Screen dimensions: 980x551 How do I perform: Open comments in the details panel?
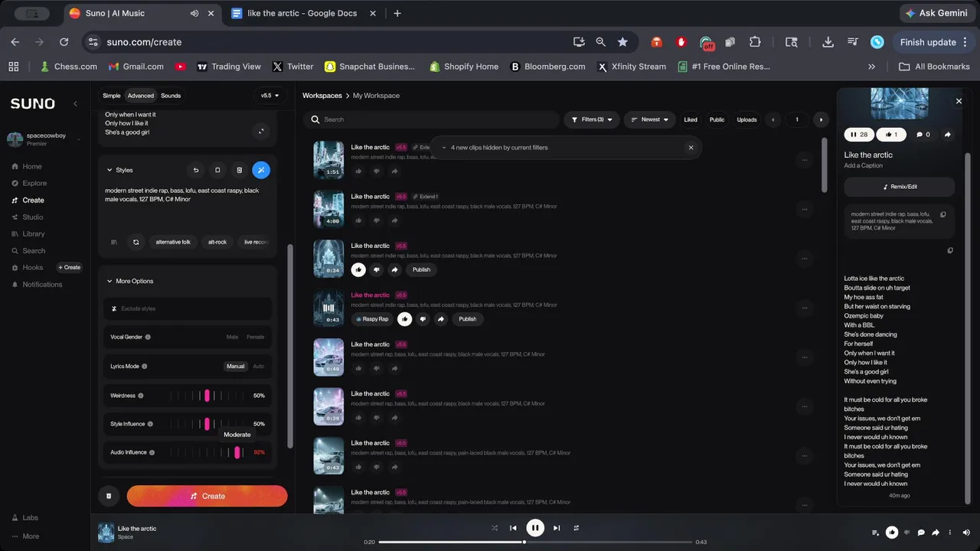click(923, 135)
